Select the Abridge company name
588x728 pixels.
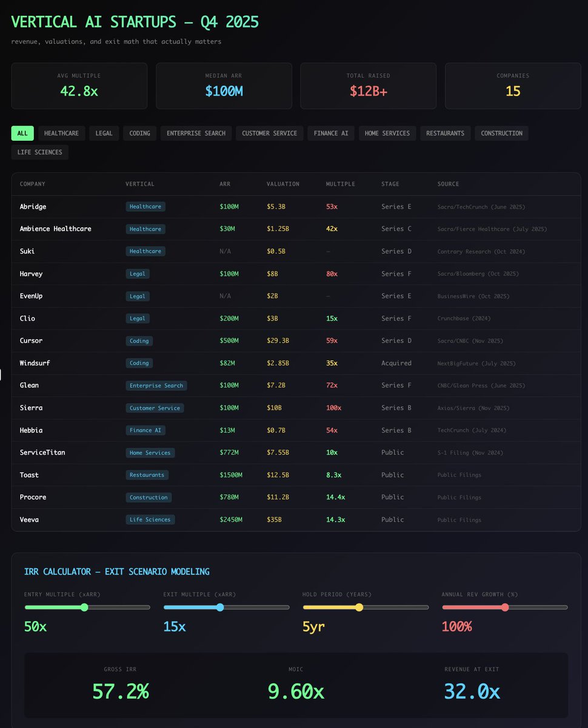coord(33,207)
